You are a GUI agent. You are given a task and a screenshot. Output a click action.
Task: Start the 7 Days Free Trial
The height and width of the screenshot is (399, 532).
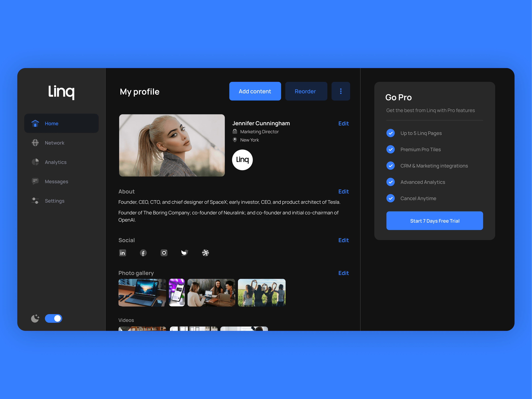(435, 221)
